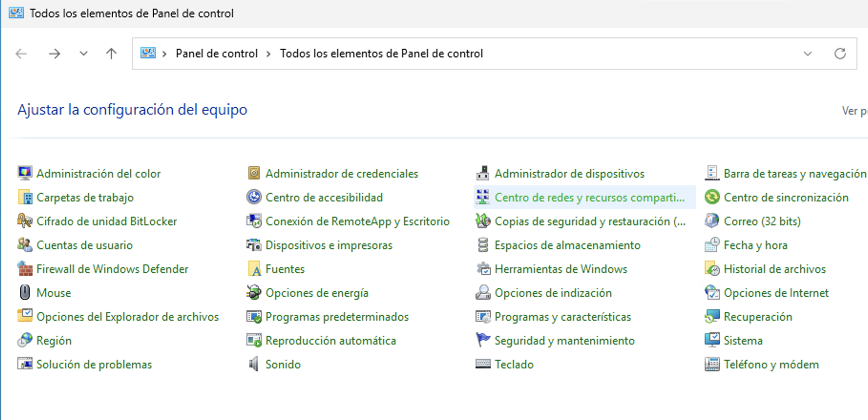The width and height of the screenshot is (868, 420).
Task: Open Barra de tareas y navegación link
Action: (794, 173)
